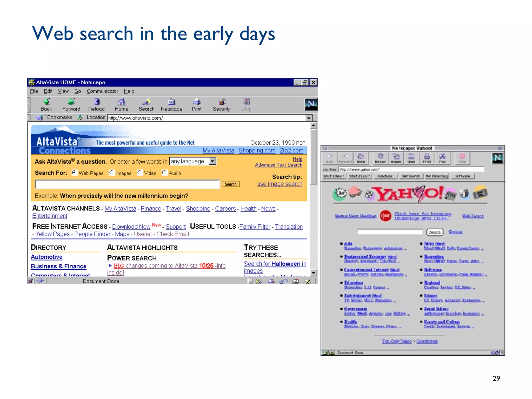Click Location URL field in Yahoo window
The image size is (532, 399).
[411, 169]
